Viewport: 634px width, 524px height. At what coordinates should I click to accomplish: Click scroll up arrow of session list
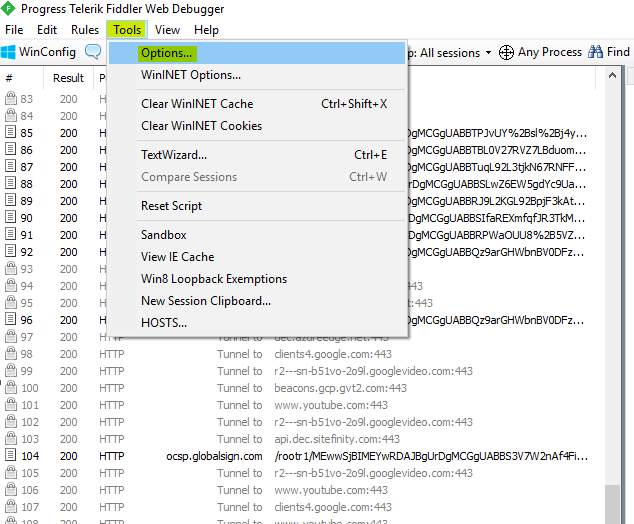coord(612,75)
